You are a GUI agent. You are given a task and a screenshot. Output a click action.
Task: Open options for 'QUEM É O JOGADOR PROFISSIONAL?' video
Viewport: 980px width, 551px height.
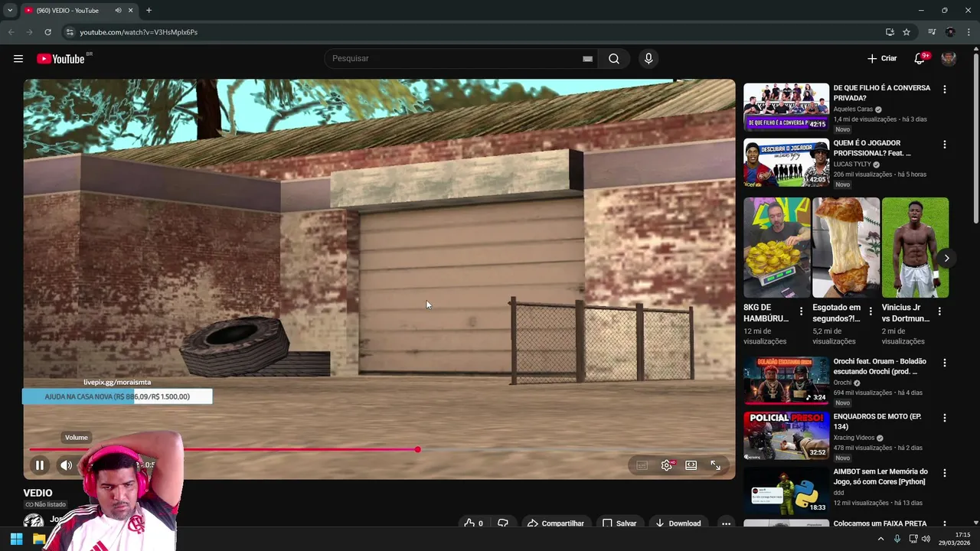click(944, 145)
